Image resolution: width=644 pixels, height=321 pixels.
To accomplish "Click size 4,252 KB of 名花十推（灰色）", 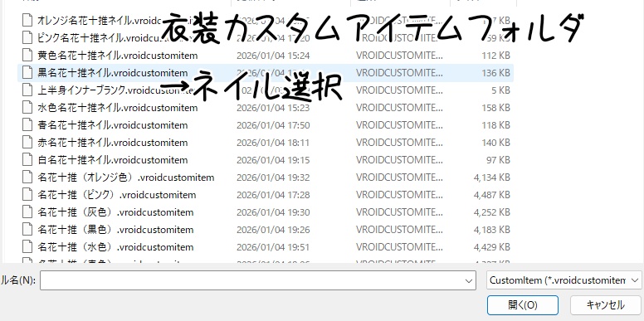I will pyautogui.click(x=492, y=212).
